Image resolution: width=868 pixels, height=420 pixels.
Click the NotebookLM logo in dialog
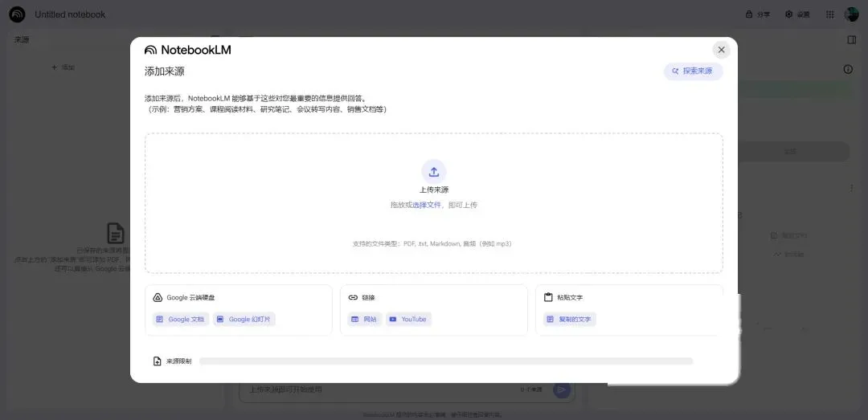pos(187,50)
